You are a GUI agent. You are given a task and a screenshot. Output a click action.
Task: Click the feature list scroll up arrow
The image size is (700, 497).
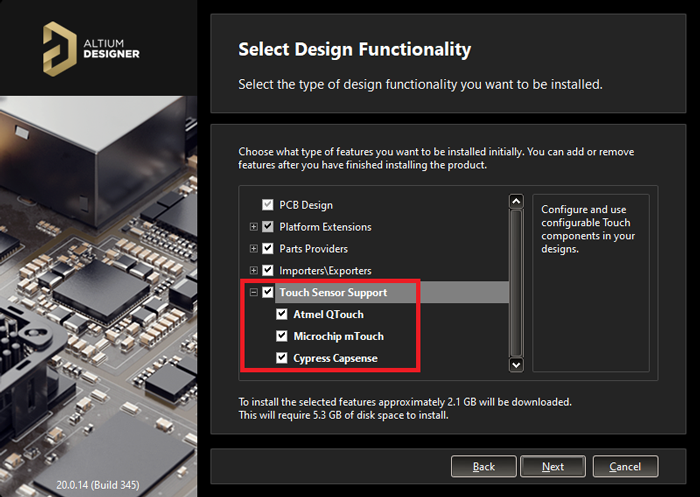coord(516,201)
